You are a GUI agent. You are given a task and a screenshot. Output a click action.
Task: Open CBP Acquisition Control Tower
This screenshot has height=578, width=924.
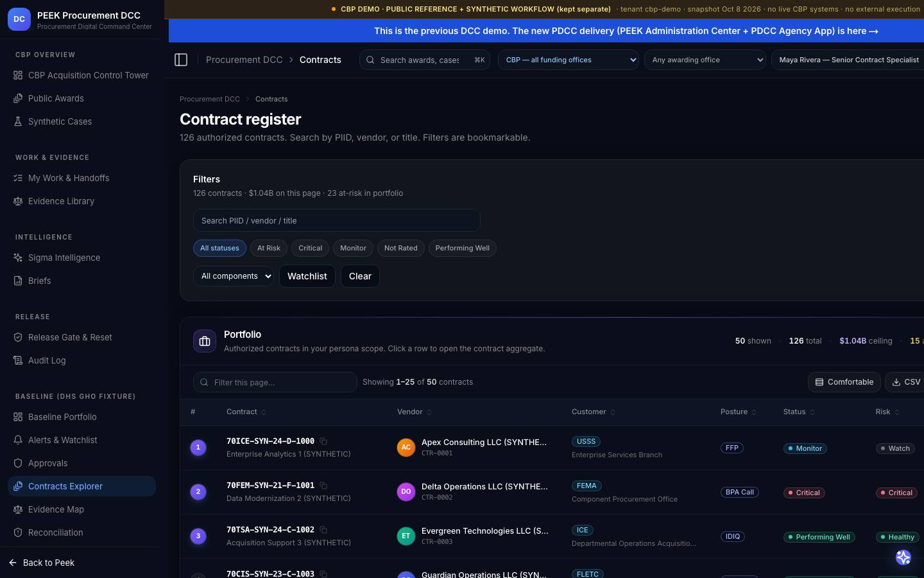click(82, 75)
